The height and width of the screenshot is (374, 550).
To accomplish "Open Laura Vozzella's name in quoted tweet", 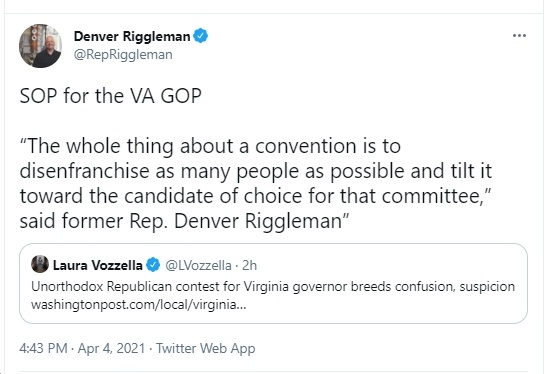I will pos(98,265).
